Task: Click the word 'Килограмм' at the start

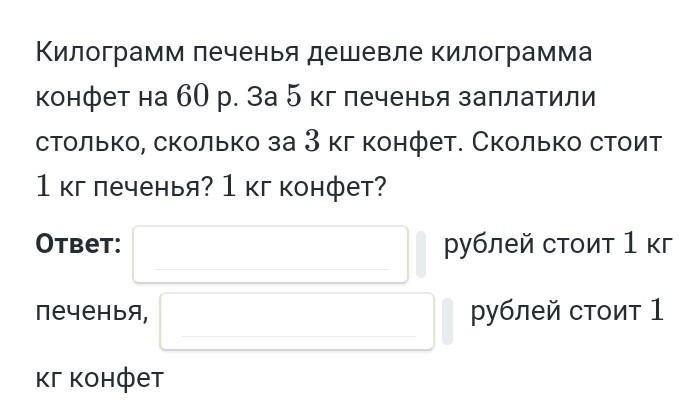Action: [x=110, y=52]
